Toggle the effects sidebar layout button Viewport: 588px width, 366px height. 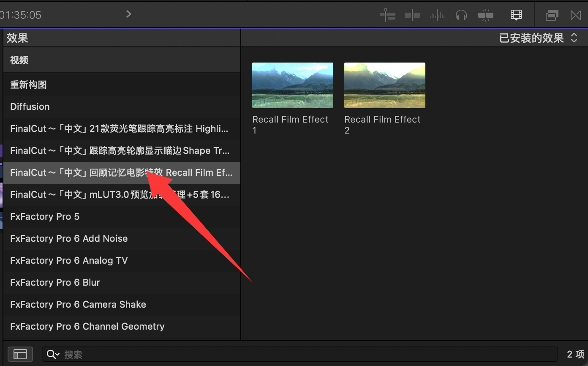coord(20,354)
